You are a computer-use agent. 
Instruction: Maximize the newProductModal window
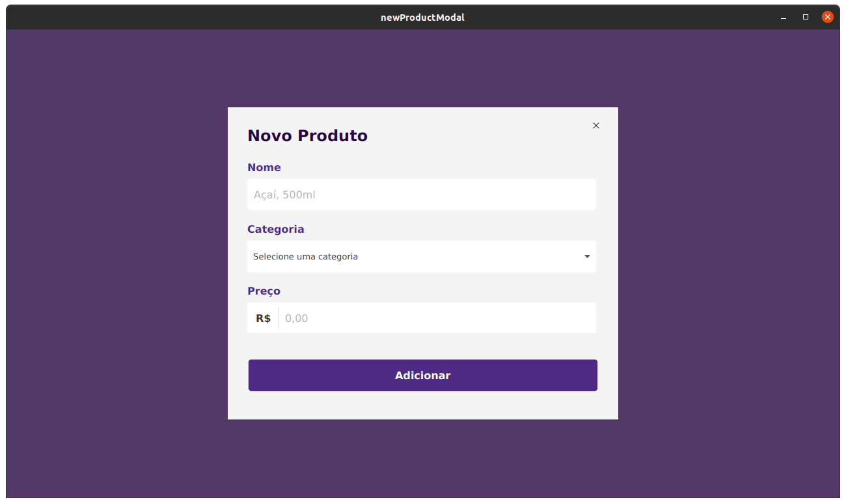click(x=806, y=18)
